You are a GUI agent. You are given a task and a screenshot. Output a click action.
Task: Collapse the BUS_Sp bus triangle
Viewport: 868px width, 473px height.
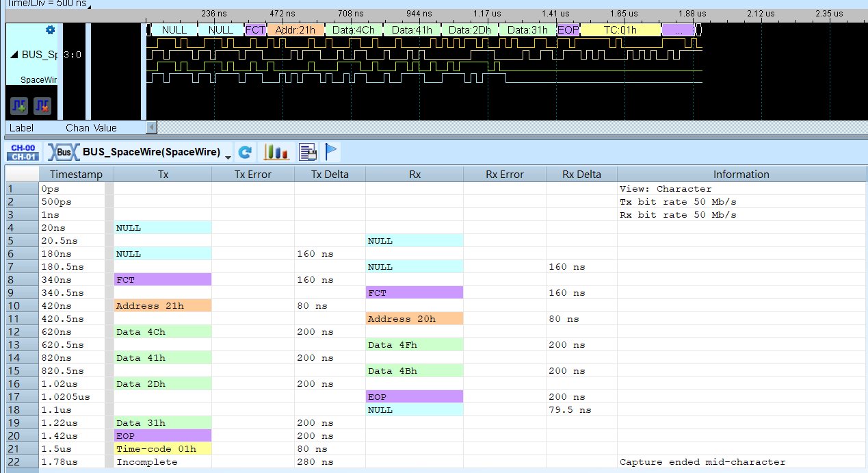coord(14,55)
